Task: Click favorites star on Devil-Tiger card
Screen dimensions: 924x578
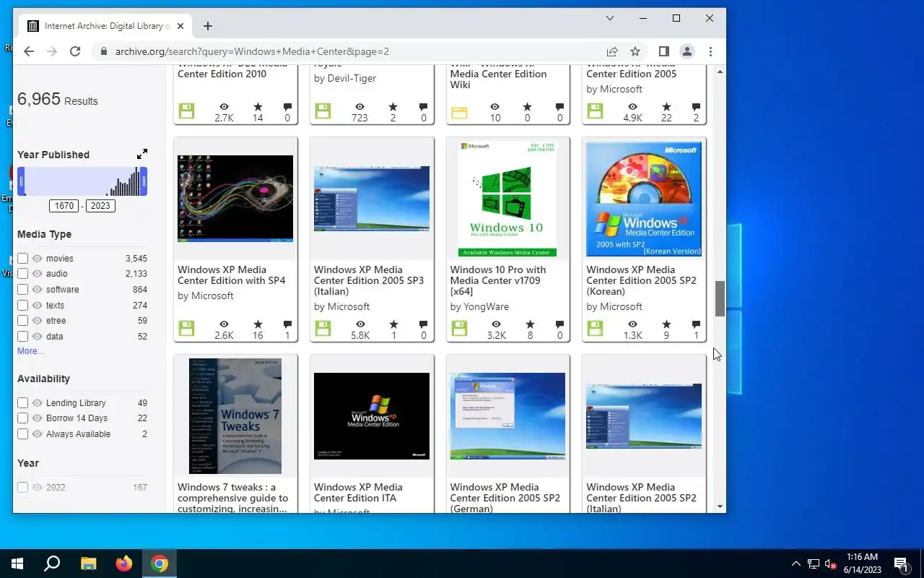Action: coord(393,107)
